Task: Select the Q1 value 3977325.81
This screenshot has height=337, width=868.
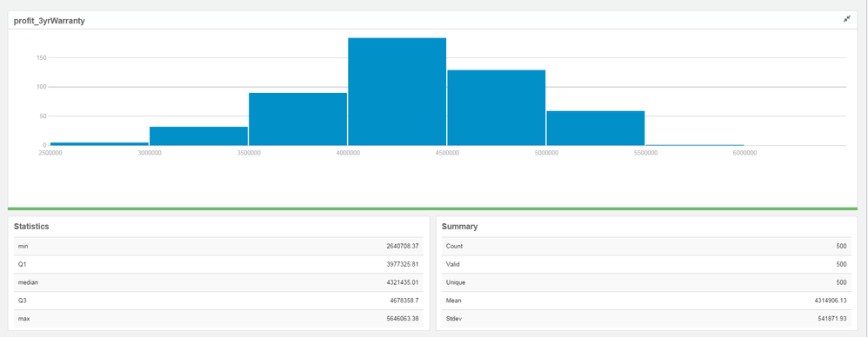Action: [x=403, y=265]
